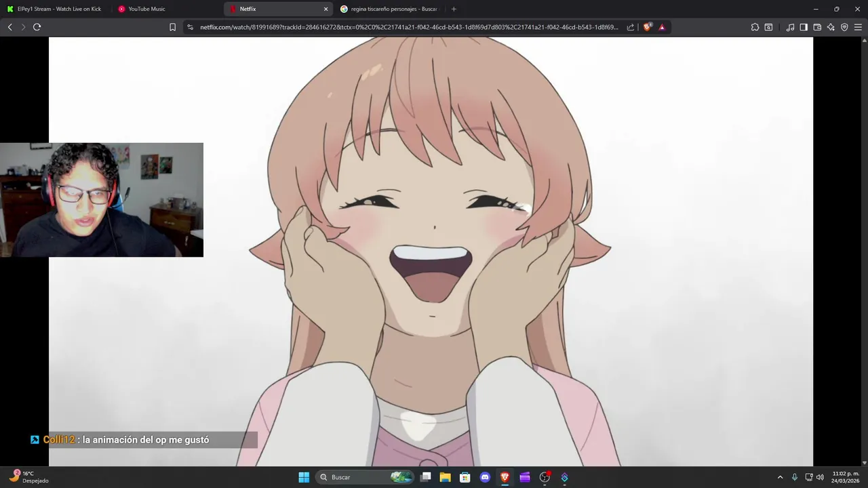Viewport: 868px width, 488px height.
Task: Click the Colli12 chat message overlay
Action: tap(143, 440)
